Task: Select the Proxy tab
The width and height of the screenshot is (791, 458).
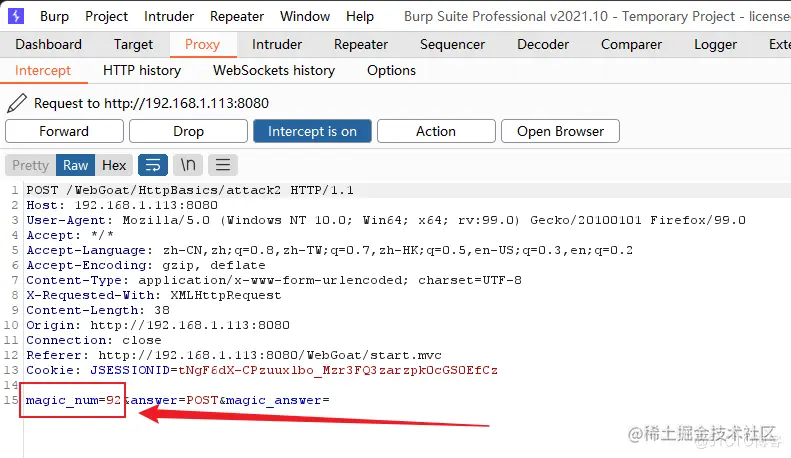Action: (202, 44)
